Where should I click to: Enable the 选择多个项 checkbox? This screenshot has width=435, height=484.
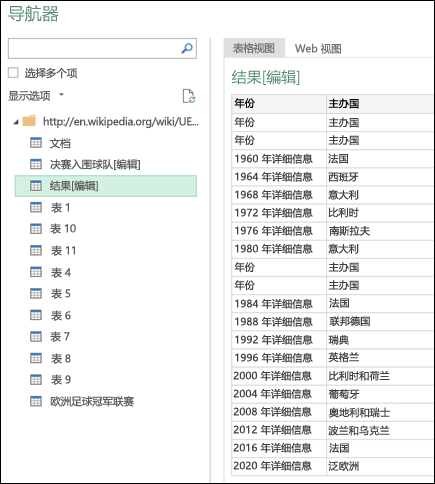(x=13, y=73)
